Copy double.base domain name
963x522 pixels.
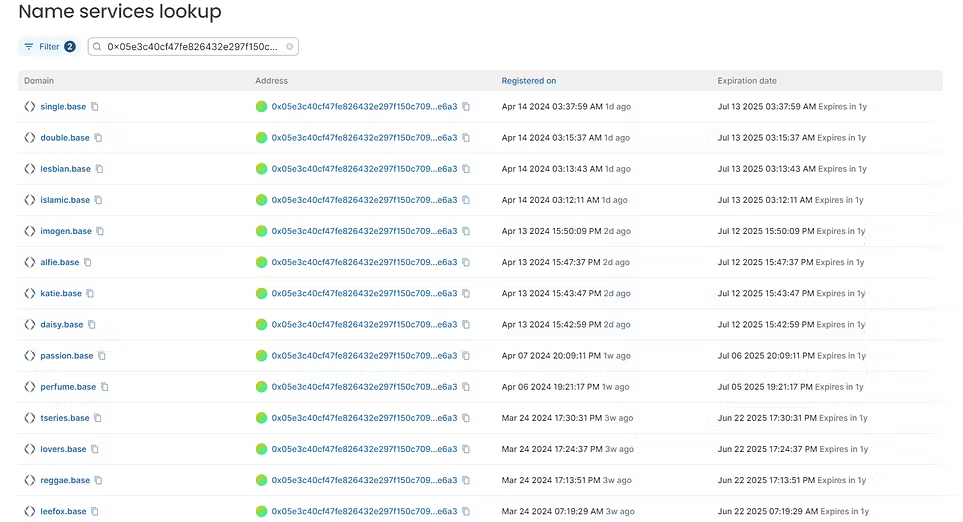coord(98,138)
